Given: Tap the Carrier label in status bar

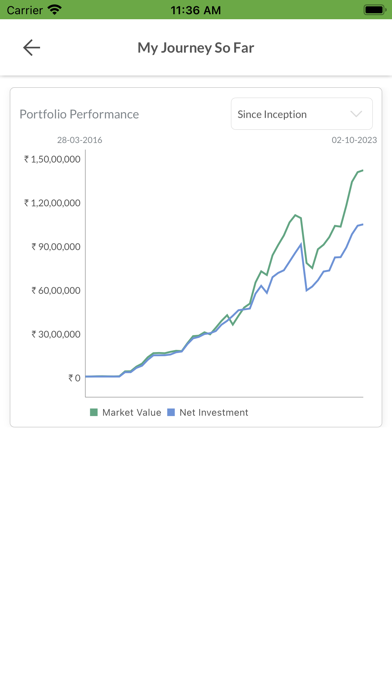Looking at the screenshot, I should coord(24,10).
